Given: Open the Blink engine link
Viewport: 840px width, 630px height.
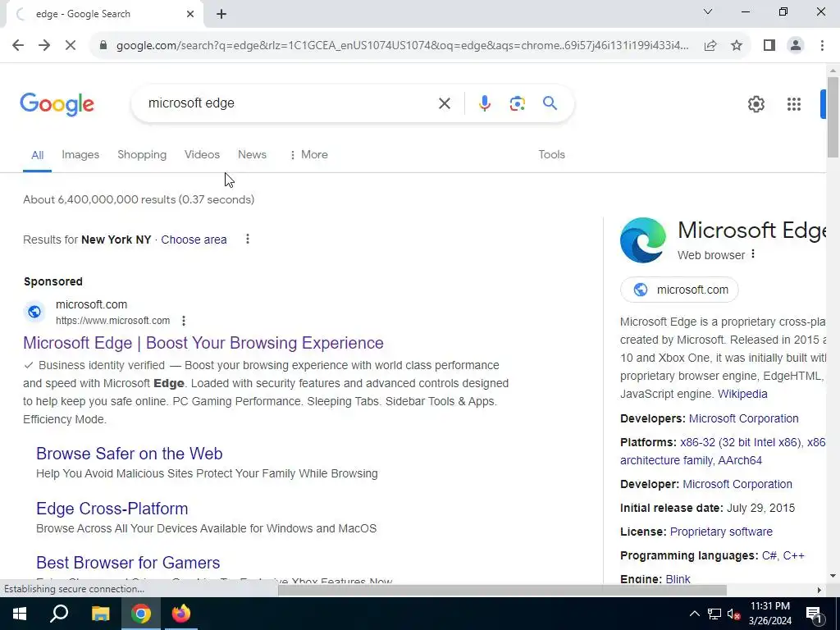Looking at the screenshot, I should [678, 579].
